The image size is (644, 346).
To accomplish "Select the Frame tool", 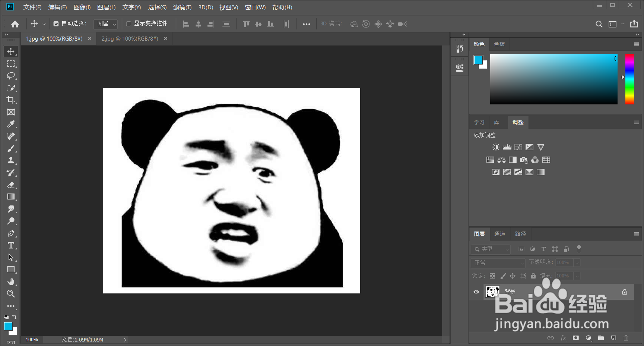I will (x=11, y=112).
